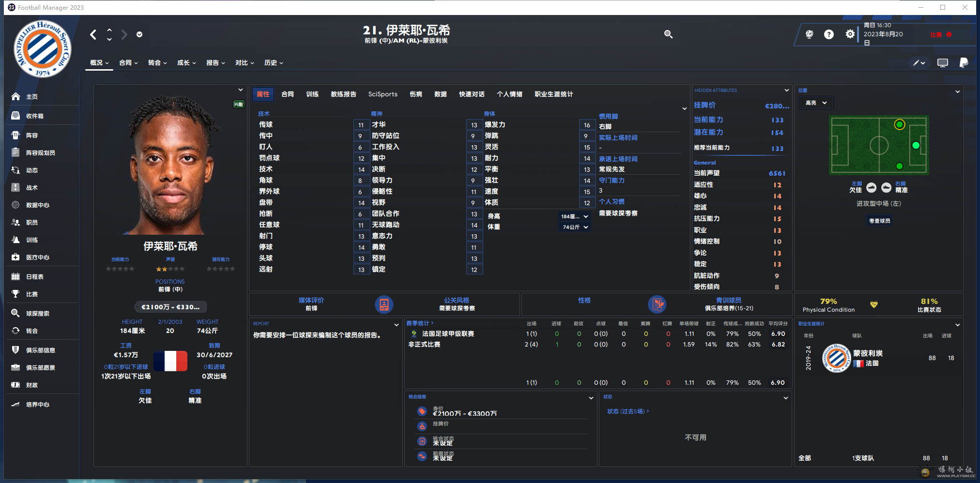
Task: Click the world globe icon
Action: [x=809, y=34]
